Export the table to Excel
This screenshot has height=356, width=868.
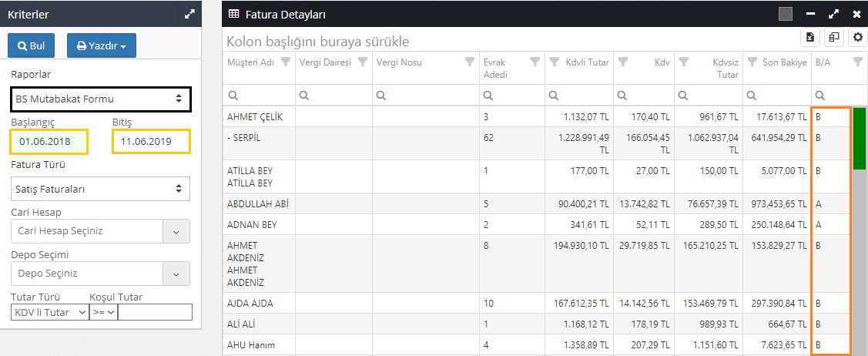tap(810, 38)
